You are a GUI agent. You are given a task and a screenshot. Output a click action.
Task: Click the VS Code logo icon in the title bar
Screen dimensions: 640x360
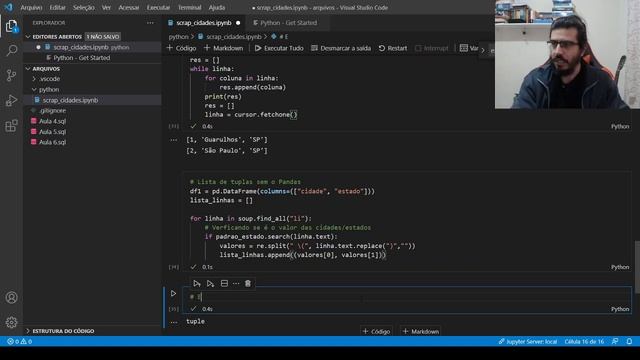[x=8, y=7]
